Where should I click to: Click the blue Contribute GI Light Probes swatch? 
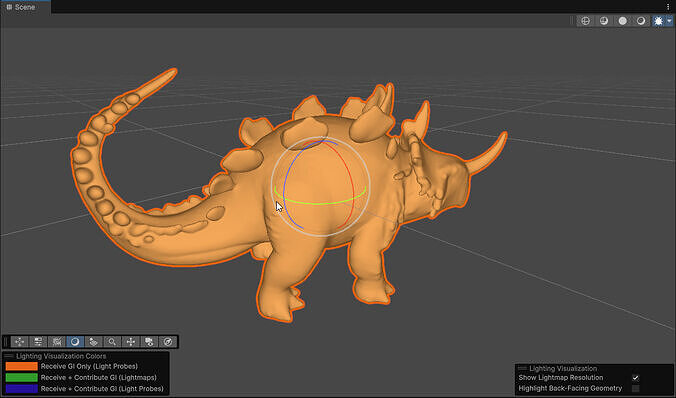(x=22, y=389)
